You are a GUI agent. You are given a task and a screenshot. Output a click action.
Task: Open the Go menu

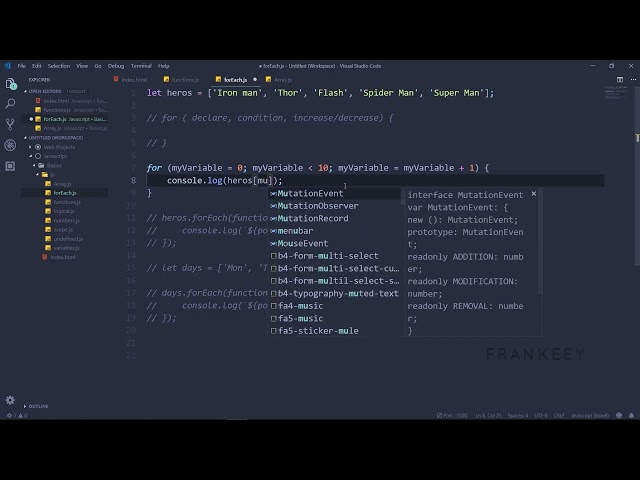[x=98, y=66]
